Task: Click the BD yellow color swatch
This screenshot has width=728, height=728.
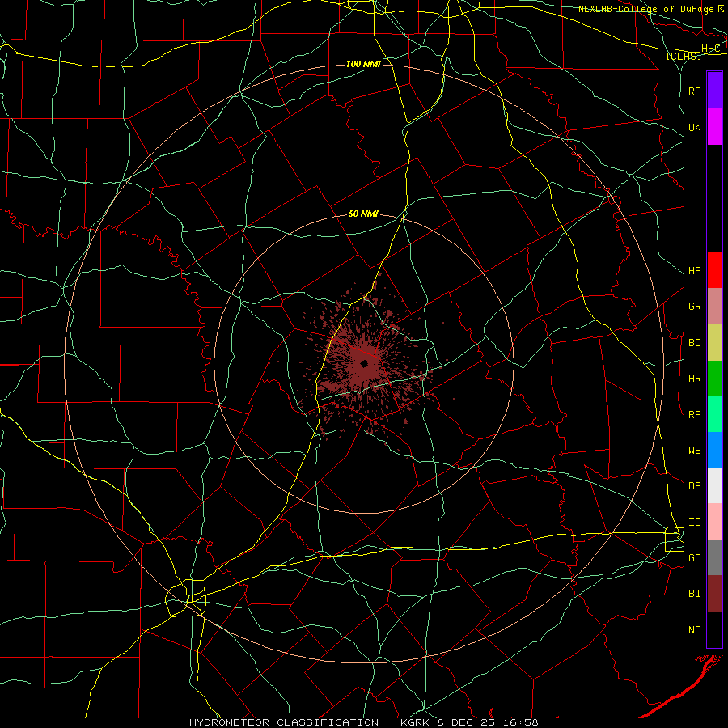Action: (714, 343)
